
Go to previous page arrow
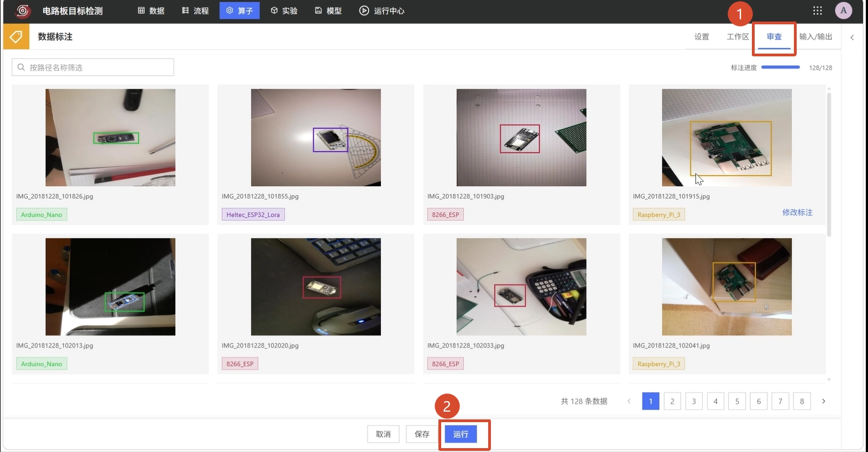[629, 401]
